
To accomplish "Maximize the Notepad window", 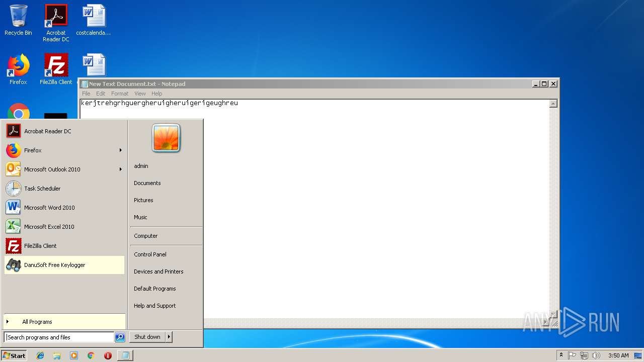I will [x=544, y=84].
